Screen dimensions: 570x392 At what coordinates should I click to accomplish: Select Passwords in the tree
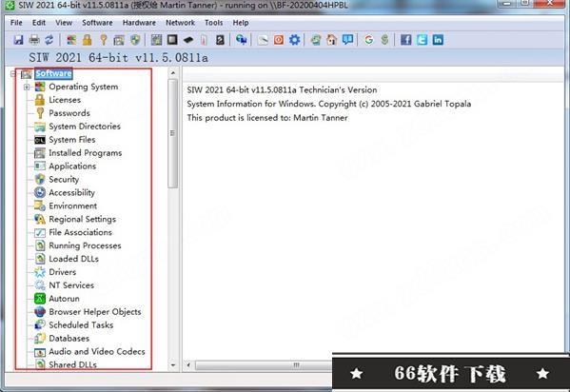[x=69, y=113]
